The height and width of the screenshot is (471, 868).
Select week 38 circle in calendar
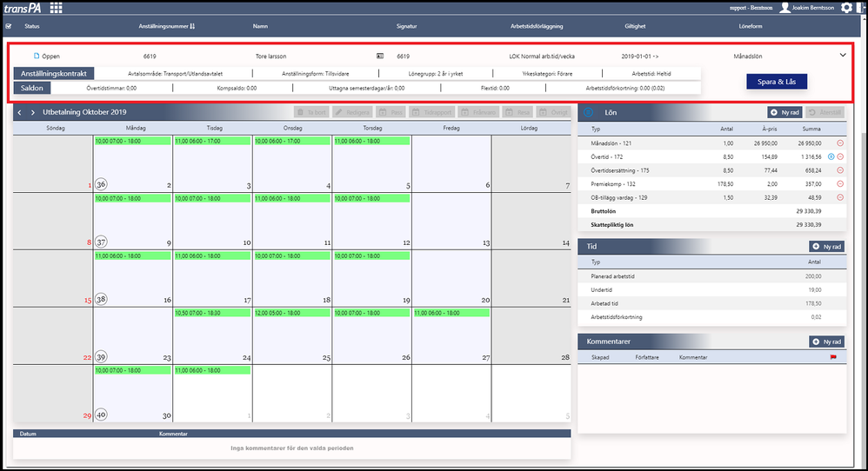coord(101,299)
